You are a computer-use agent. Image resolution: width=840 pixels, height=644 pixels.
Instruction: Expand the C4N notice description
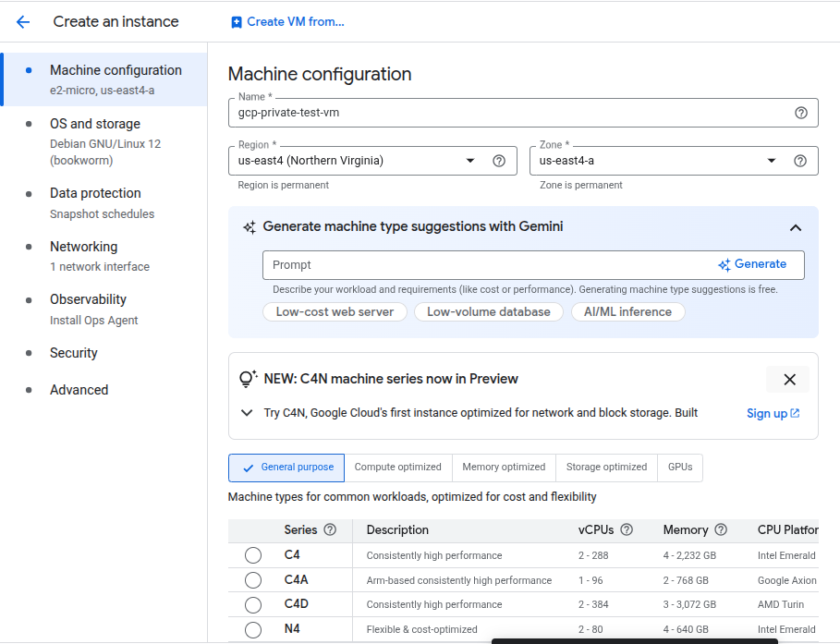247,412
